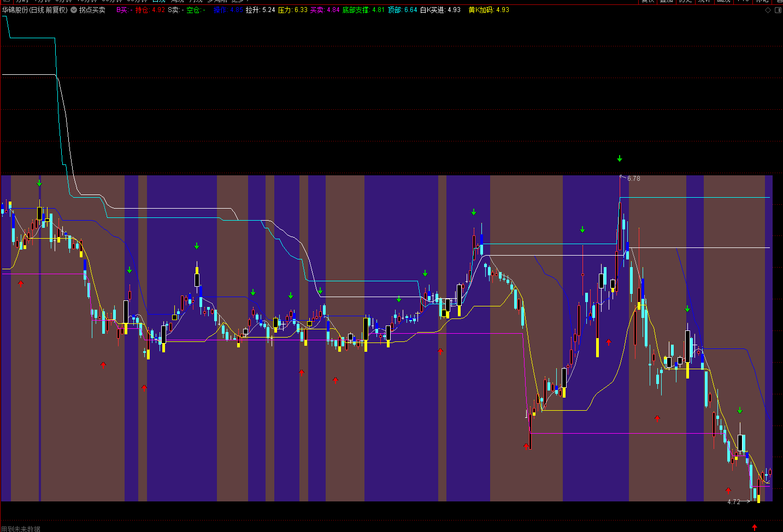Viewport: 783px width, 532px height.
Task: Click the 6.78 high price label
Action: click(x=634, y=179)
